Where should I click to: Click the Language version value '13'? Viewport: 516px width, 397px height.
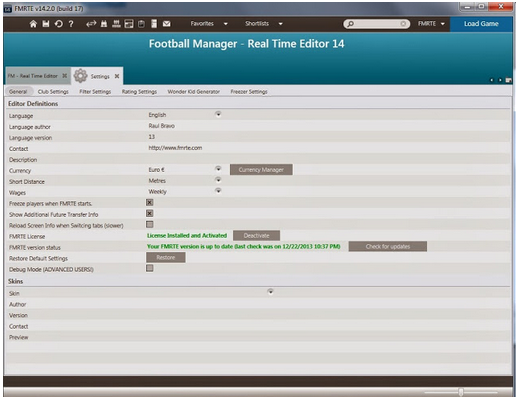click(152, 137)
